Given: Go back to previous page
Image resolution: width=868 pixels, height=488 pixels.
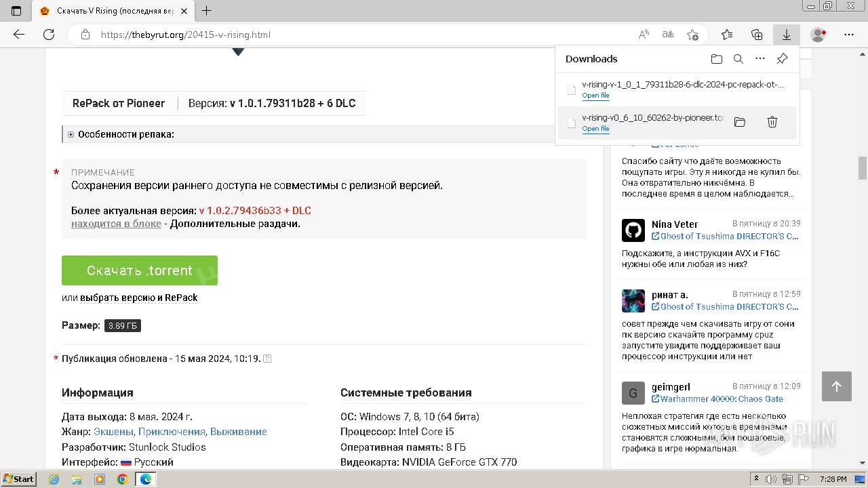Looking at the screenshot, I should [19, 35].
